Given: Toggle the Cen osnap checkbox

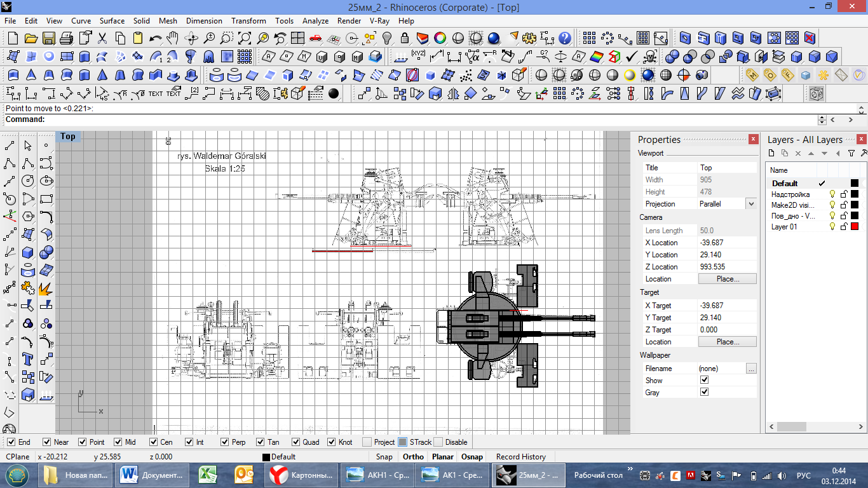Looking at the screenshot, I should (153, 442).
